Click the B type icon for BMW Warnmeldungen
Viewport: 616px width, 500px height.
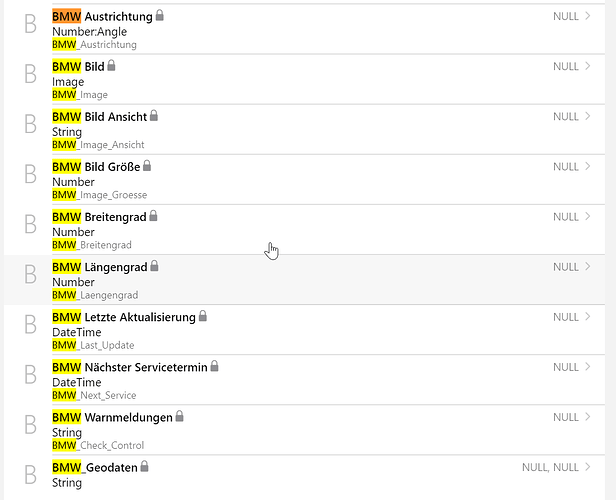click(30, 425)
